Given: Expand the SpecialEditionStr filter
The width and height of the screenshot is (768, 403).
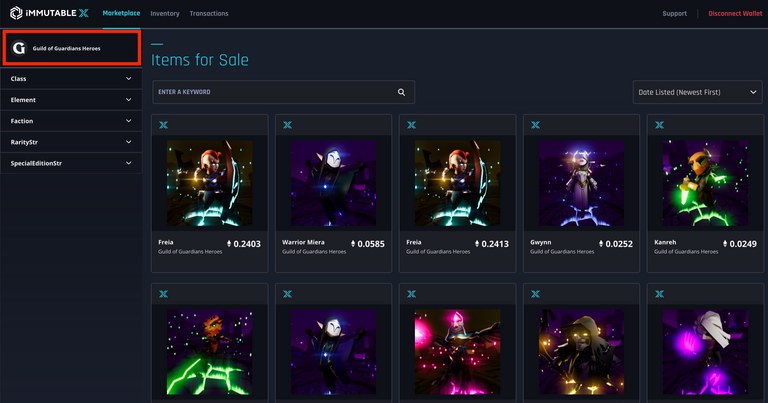Looking at the screenshot, I should 72,163.
